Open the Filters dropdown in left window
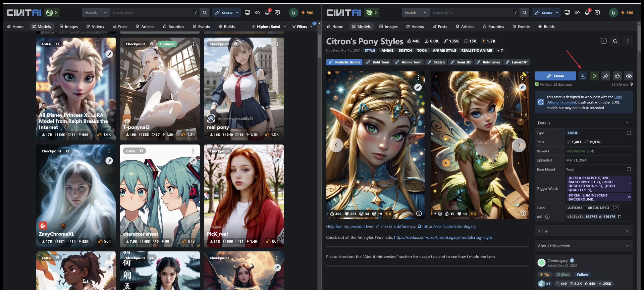 302,27
